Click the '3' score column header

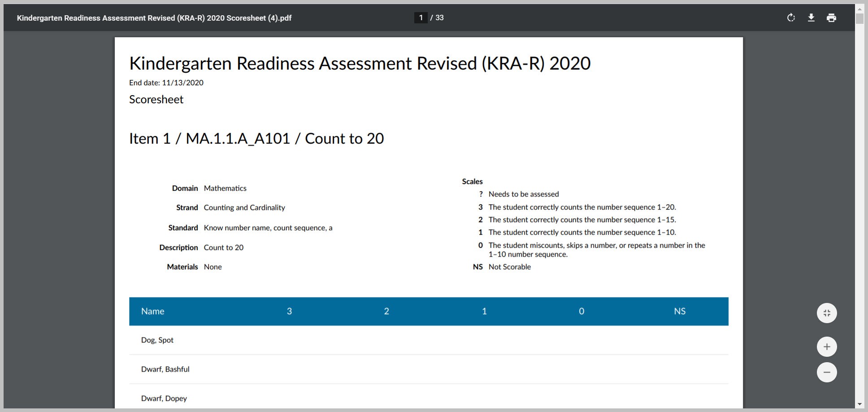(x=289, y=311)
